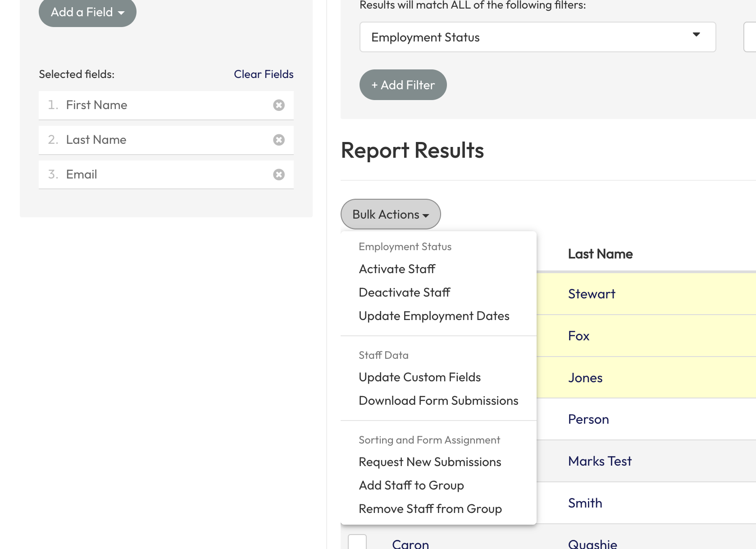756x549 pixels.
Task: Remove the Last Name field
Action: (x=279, y=140)
